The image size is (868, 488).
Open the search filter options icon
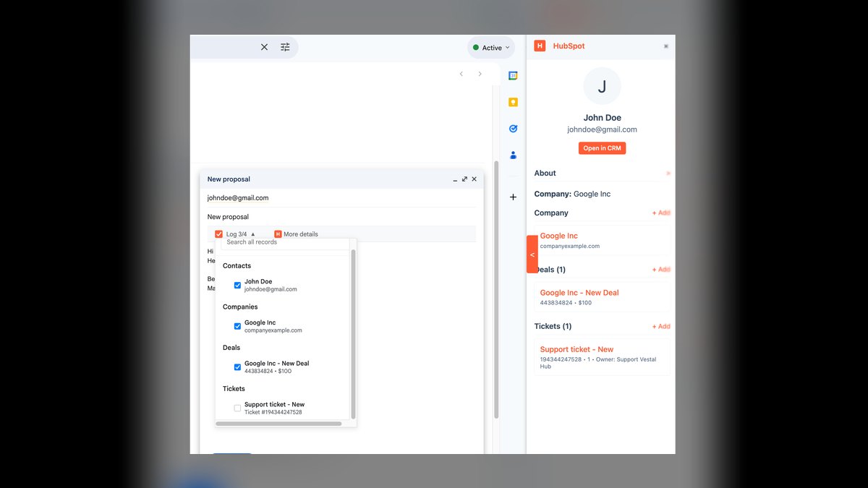[285, 47]
